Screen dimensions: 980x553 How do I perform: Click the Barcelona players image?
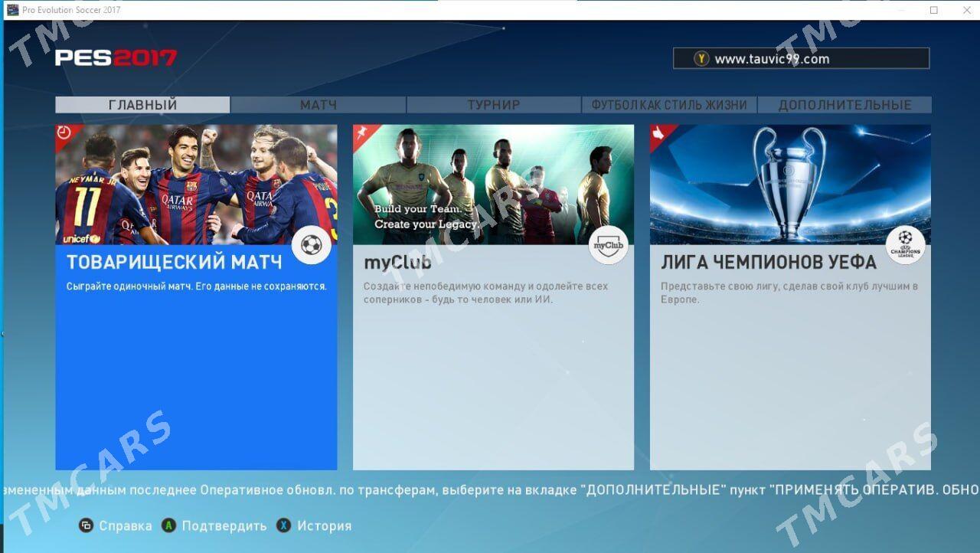[x=196, y=185]
